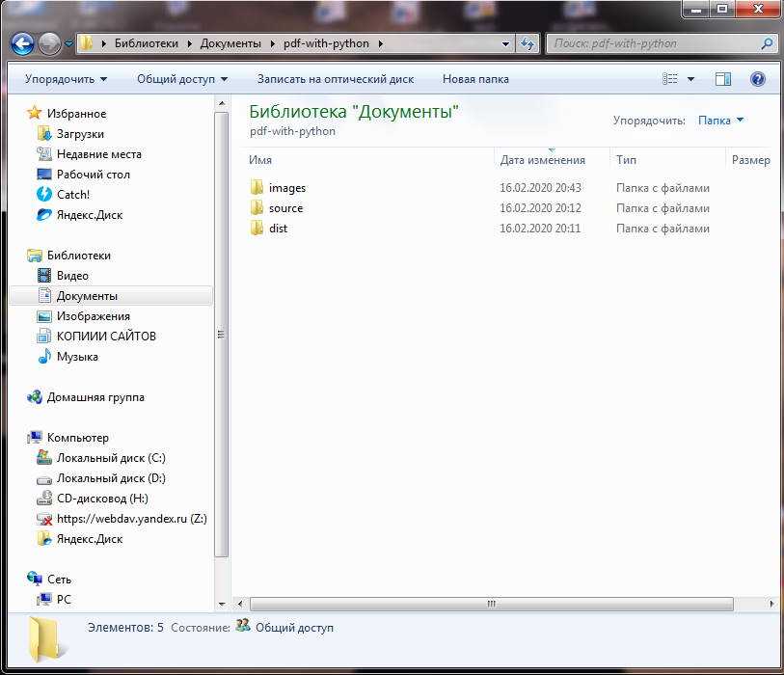The height and width of the screenshot is (675, 784).
Task: Click the horizontal scrollbar in file list
Action: click(x=490, y=604)
